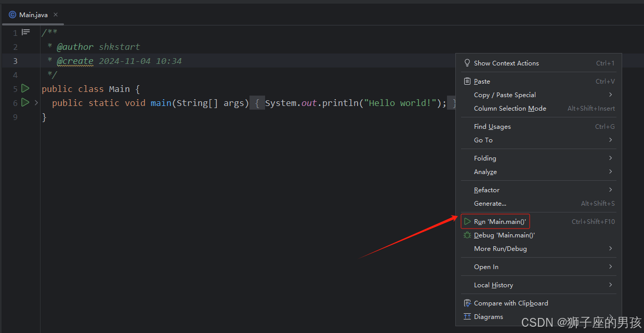Click bug icon of Debug 'Main.main()'
This screenshot has height=333, width=644.
(467, 235)
